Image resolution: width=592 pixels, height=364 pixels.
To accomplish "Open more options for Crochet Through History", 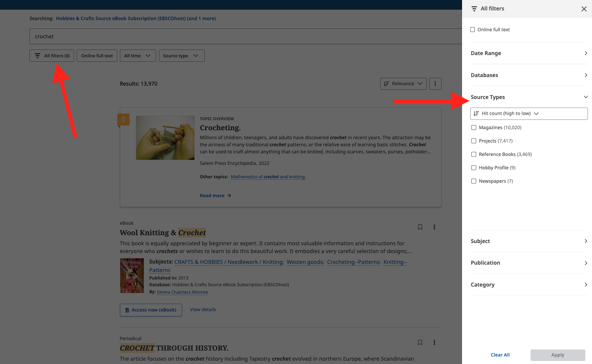I will pos(434,342).
